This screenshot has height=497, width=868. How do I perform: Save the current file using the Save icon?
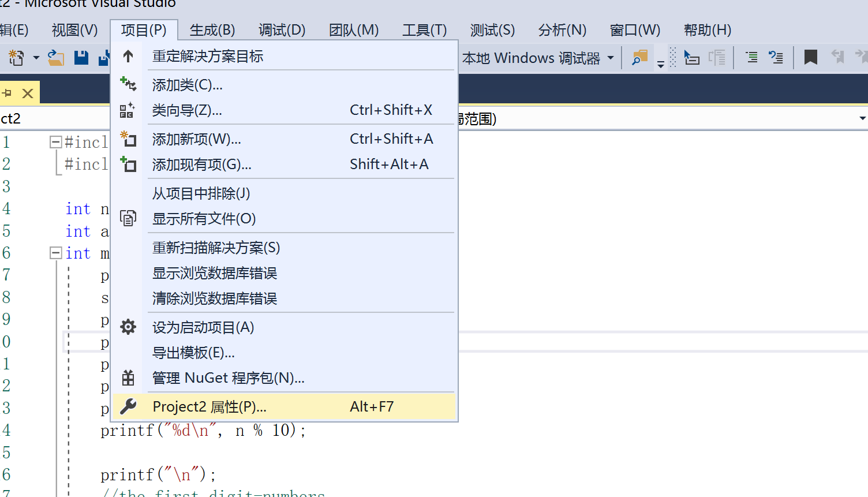(x=81, y=58)
